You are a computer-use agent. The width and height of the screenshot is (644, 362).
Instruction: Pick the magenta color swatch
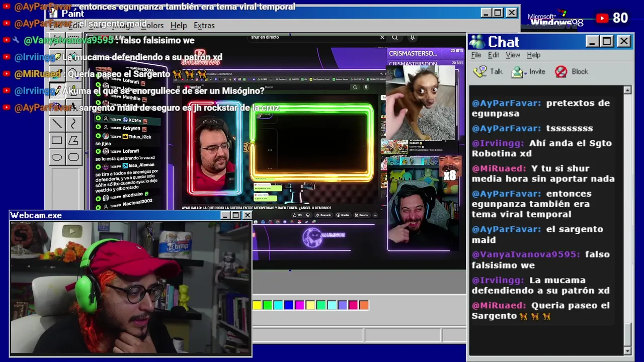click(x=300, y=305)
